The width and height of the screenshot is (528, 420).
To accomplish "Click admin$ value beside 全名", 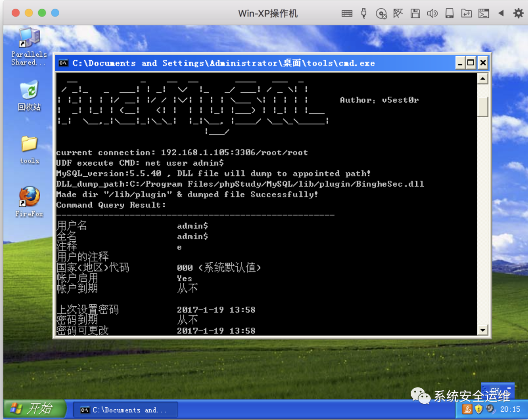I will 192,236.
